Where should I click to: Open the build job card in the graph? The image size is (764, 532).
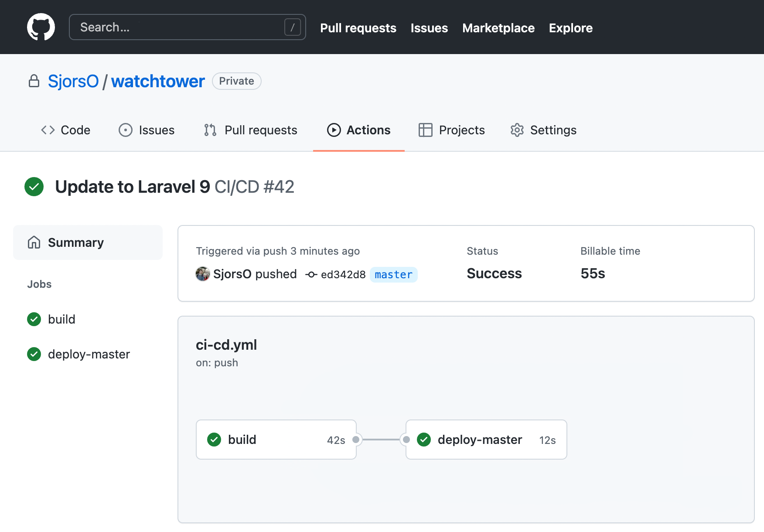[276, 440]
